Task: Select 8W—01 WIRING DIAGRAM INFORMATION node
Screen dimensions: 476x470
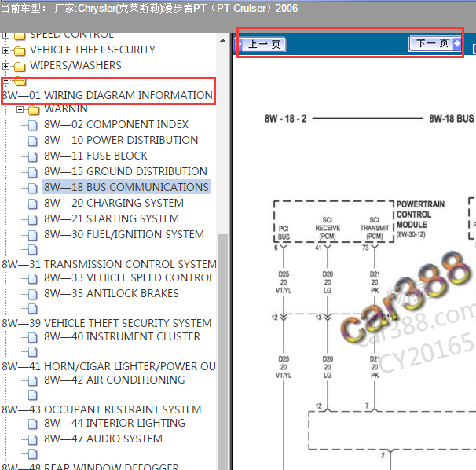Action: (108, 95)
